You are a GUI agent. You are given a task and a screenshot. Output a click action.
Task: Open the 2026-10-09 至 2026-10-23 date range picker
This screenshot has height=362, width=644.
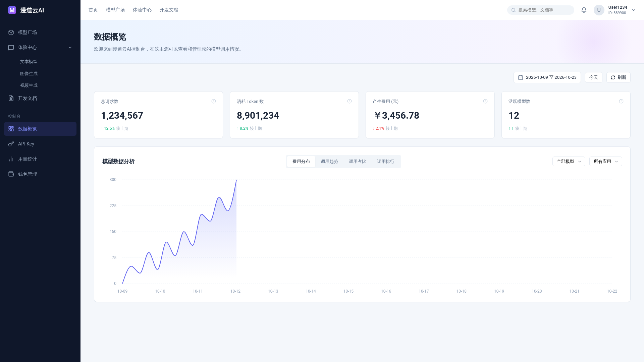547,77
